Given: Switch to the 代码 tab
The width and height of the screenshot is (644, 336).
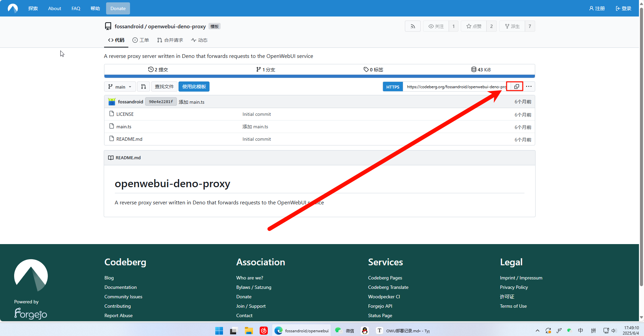Looking at the screenshot, I should [x=116, y=40].
